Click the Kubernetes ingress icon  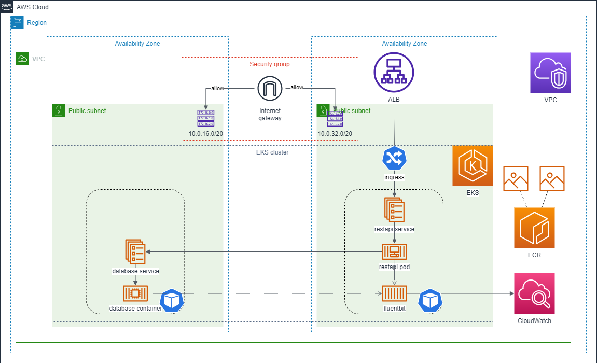394,159
